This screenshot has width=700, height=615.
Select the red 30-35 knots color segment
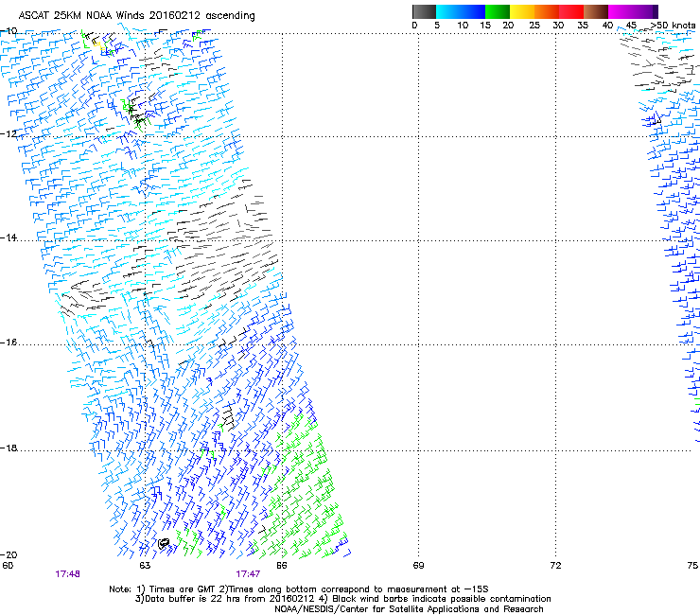click(x=571, y=11)
